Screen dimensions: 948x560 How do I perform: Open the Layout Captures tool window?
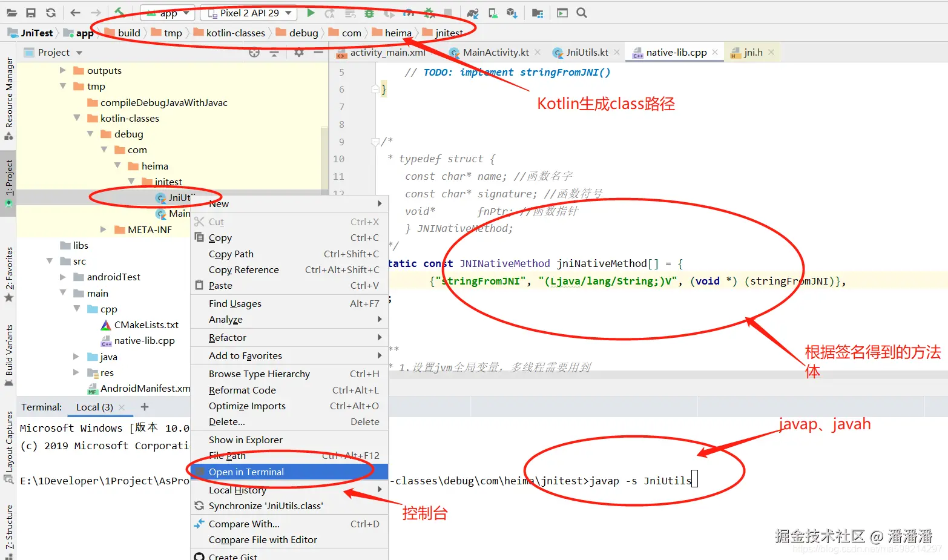[x=8, y=447]
